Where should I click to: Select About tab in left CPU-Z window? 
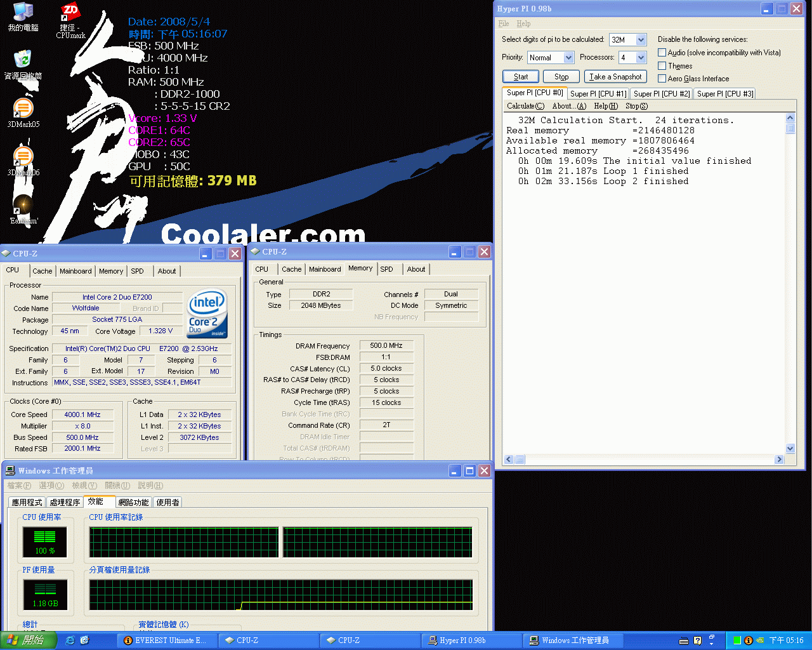coord(167,271)
